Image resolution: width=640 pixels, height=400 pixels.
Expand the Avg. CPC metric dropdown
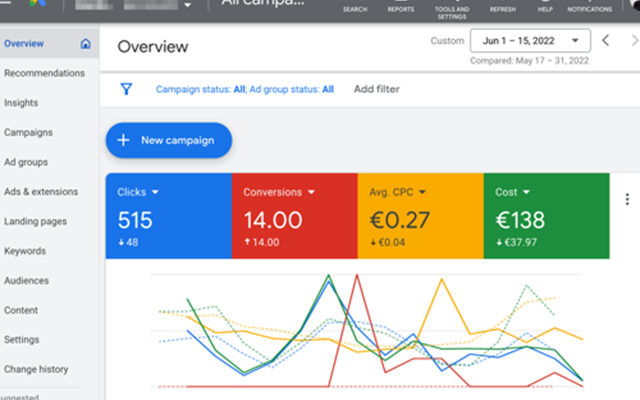click(x=422, y=192)
